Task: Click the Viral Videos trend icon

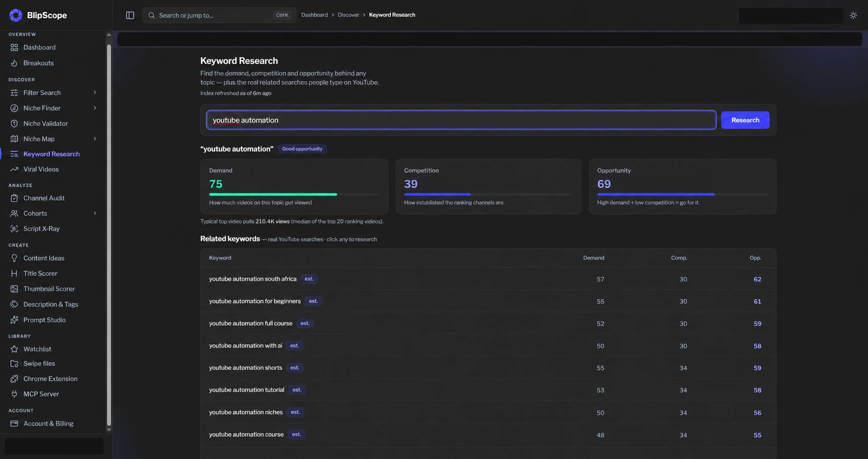Action: pyautogui.click(x=14, y=169)
